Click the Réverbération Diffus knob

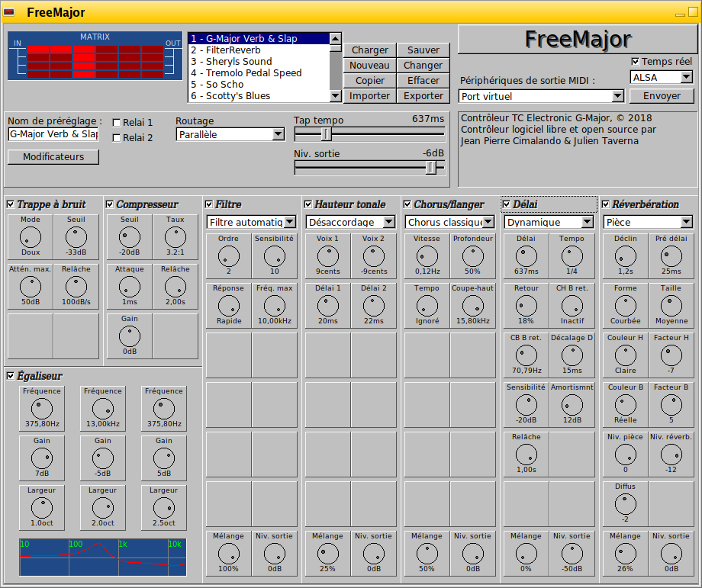point(626,504)
